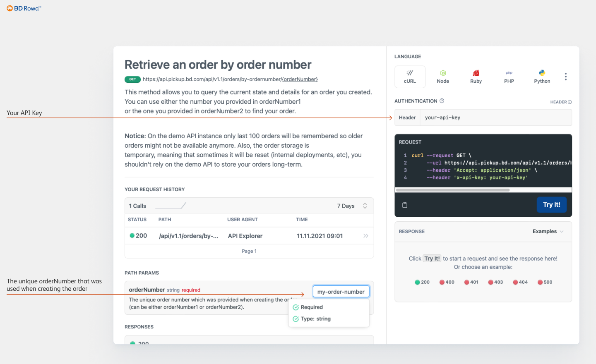Click the Required validation check icon

[x=296, y=307]
